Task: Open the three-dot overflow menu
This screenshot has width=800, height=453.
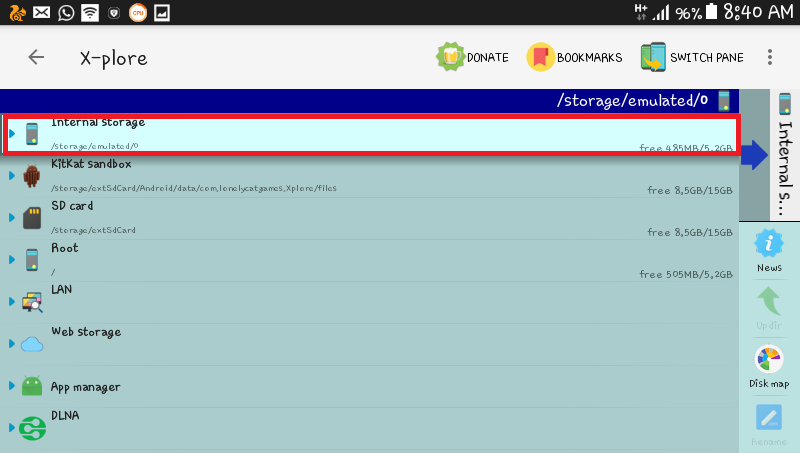Action: click(770, 57)
